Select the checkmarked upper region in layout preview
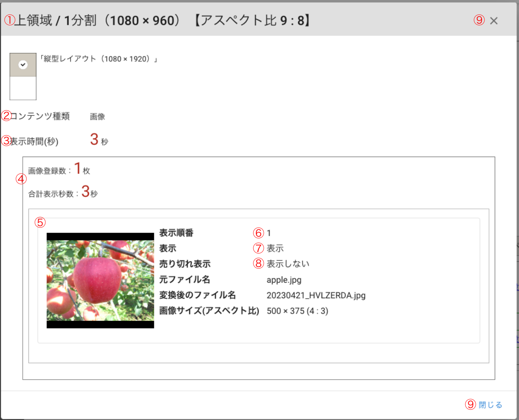 (23, 65)
